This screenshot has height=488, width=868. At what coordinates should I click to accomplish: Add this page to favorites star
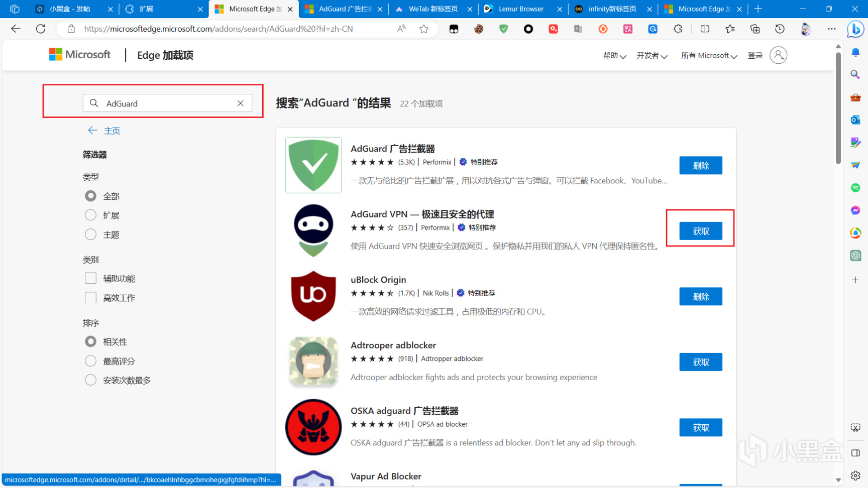[424, 29]
